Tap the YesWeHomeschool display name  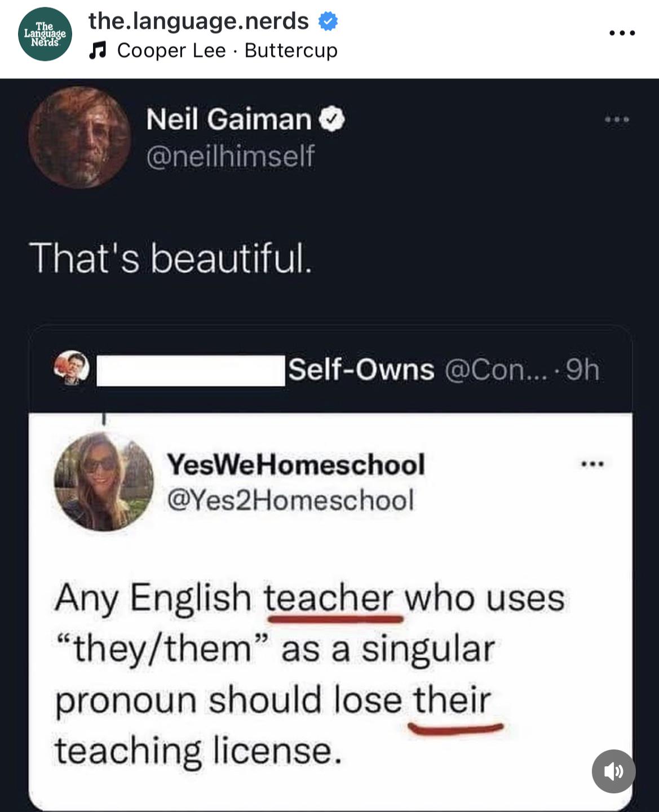click(x=296, y=464)
